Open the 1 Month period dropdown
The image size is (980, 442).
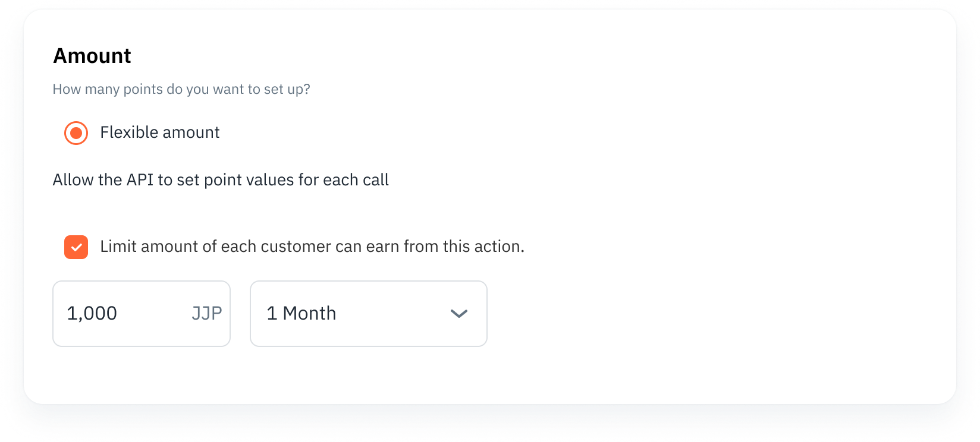coord(368,314)
